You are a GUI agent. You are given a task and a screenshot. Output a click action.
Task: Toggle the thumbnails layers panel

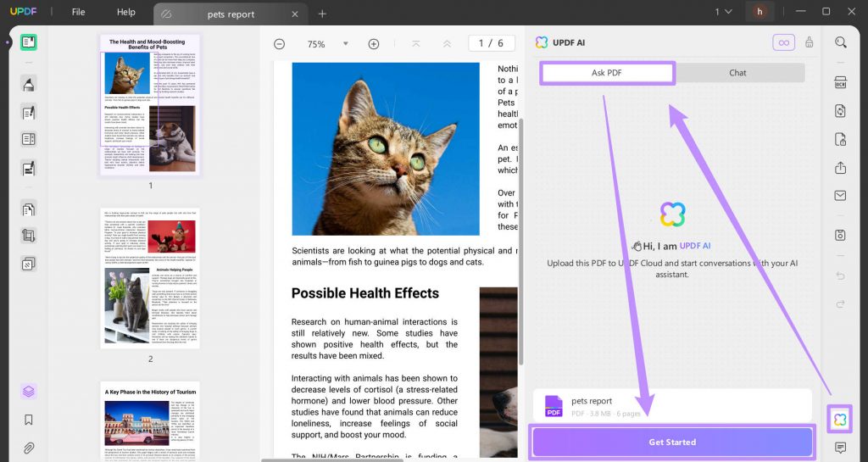pyautogui.click(x=29, y=392)
